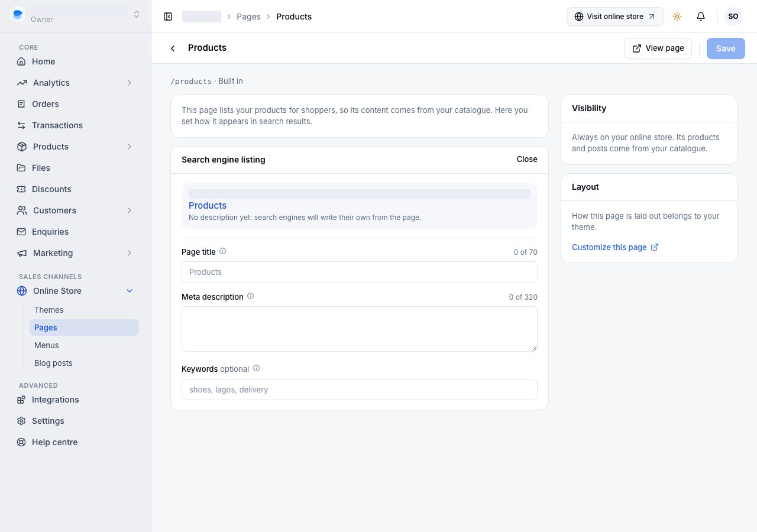Click the store logo icon
The image size is (757, 532).
pyautogui.click(x=18, y=14)
